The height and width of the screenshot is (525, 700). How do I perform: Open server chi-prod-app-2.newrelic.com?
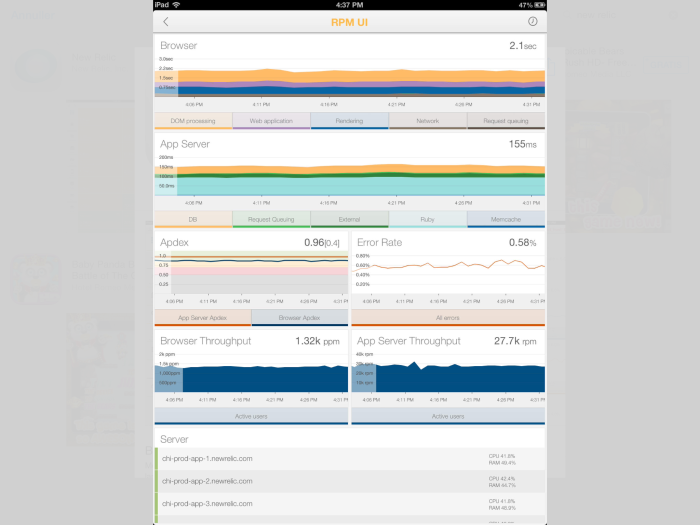coord(350,481)
